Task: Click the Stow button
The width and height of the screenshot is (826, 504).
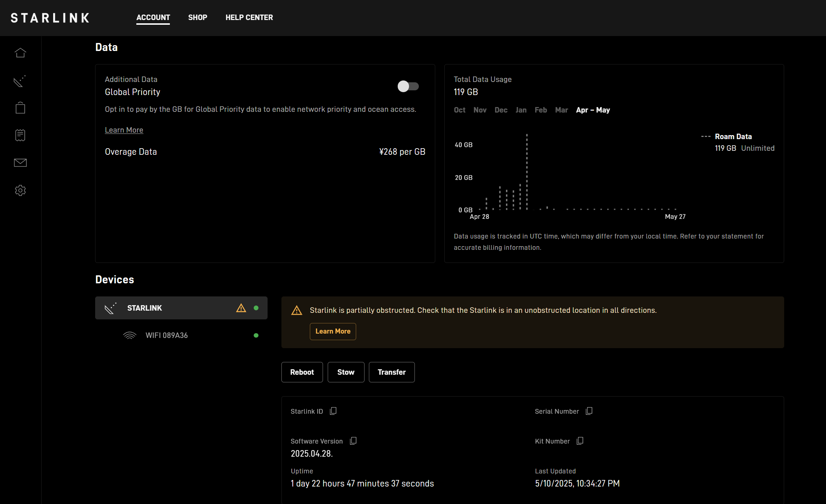Action: 346,372
